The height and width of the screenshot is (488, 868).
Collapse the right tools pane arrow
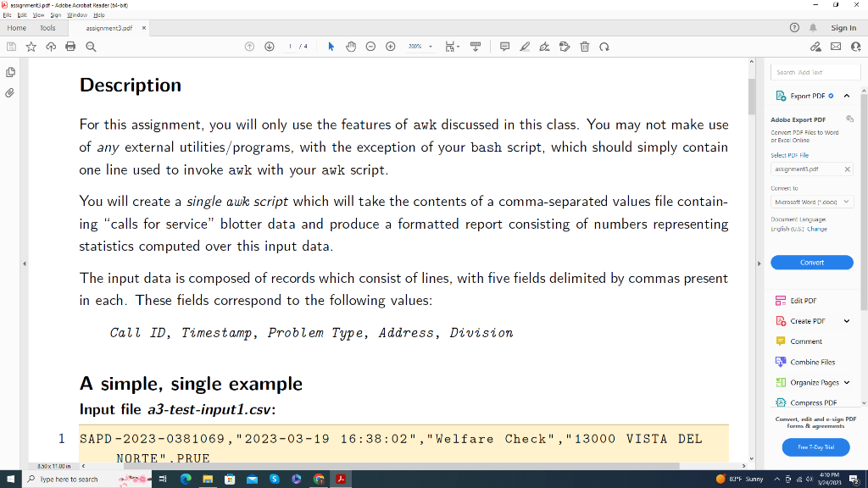tap(759, 264)
